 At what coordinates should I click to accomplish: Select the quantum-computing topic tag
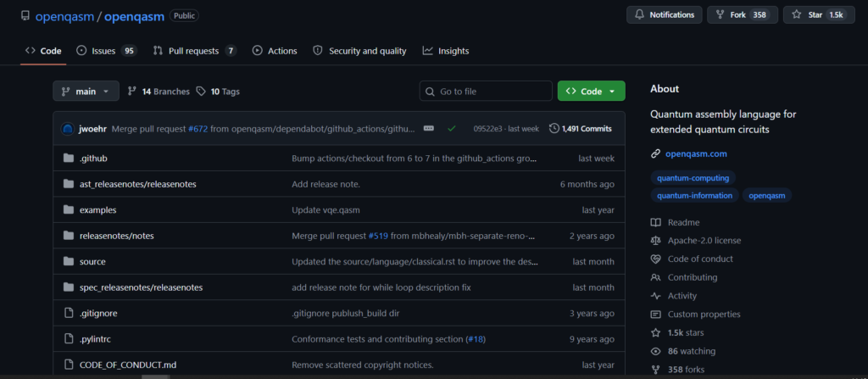(693, 178)
